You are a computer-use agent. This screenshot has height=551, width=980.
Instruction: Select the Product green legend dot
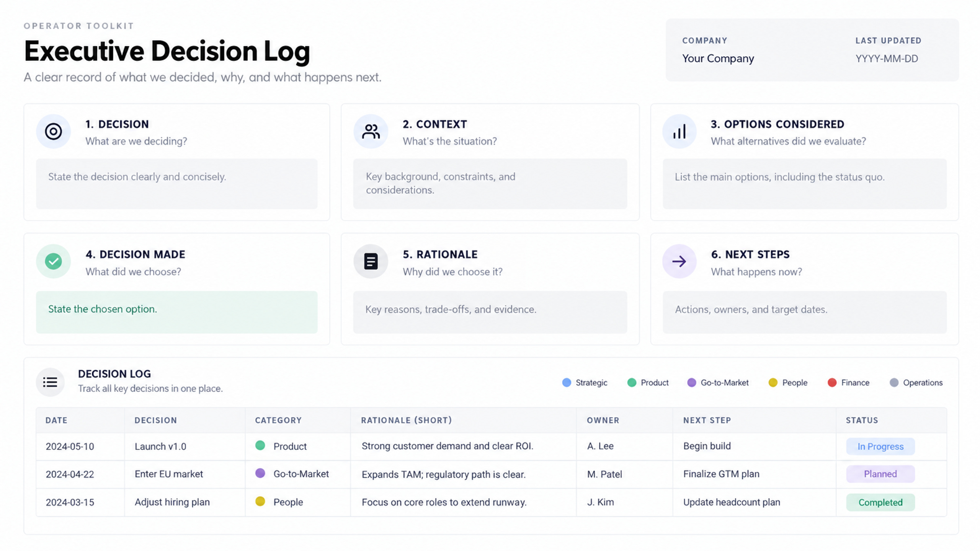point(632,383)
